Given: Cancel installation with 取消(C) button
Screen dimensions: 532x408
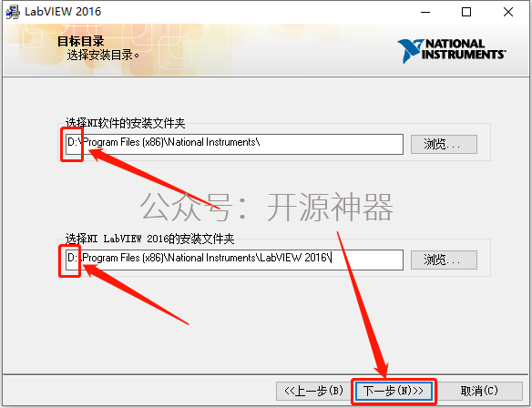Looking at the screenshot, I should (479, 391).
